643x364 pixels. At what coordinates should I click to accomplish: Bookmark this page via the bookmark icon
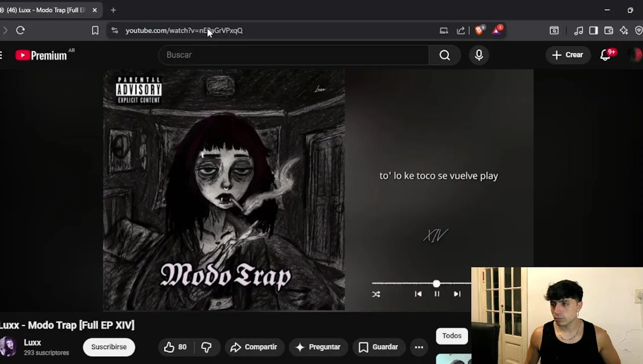tap(95, 30)
